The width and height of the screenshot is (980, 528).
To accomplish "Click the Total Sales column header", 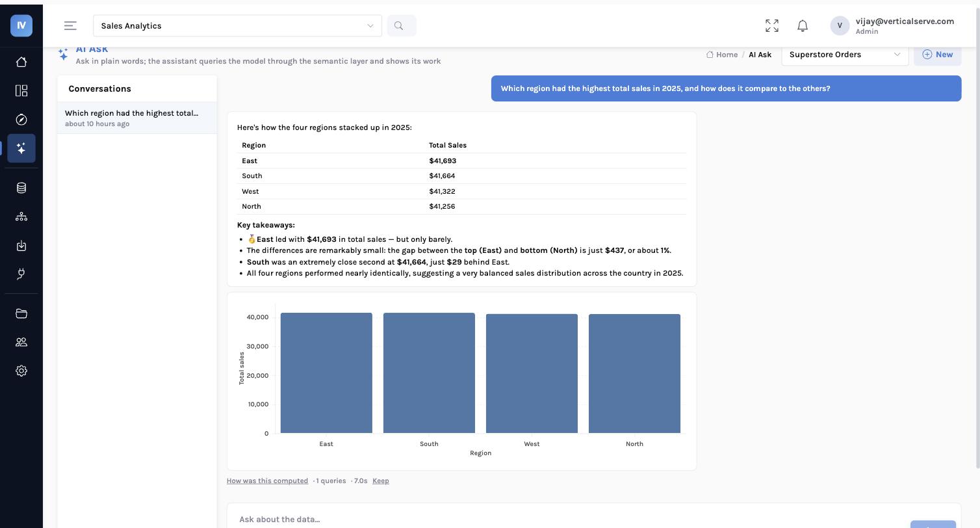I will pos(448,145).
